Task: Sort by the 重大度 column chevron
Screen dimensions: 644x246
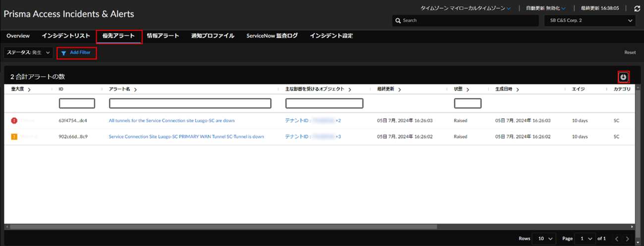Action: pos(29,90)
